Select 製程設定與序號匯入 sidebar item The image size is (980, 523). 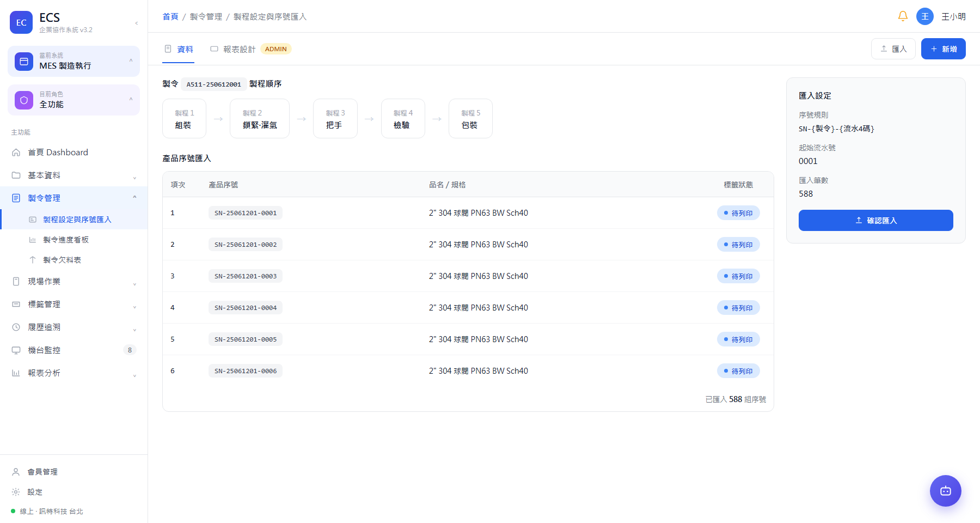coord(73,220)
